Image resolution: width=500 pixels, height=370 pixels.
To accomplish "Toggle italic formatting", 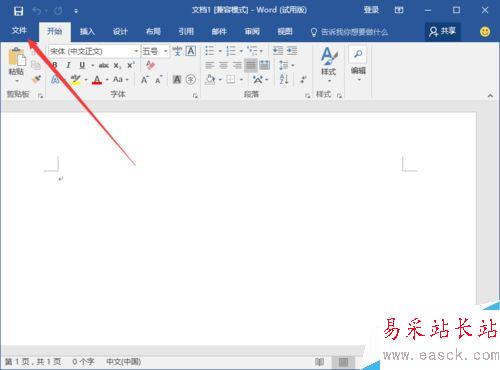I will coord(68,65).
